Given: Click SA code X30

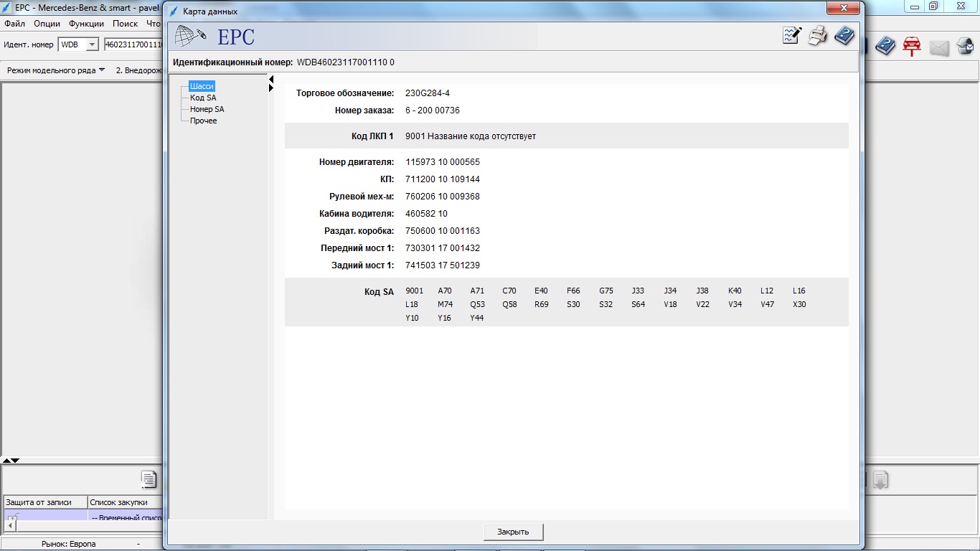Looking at the screenshot, I should pos(799,304).
